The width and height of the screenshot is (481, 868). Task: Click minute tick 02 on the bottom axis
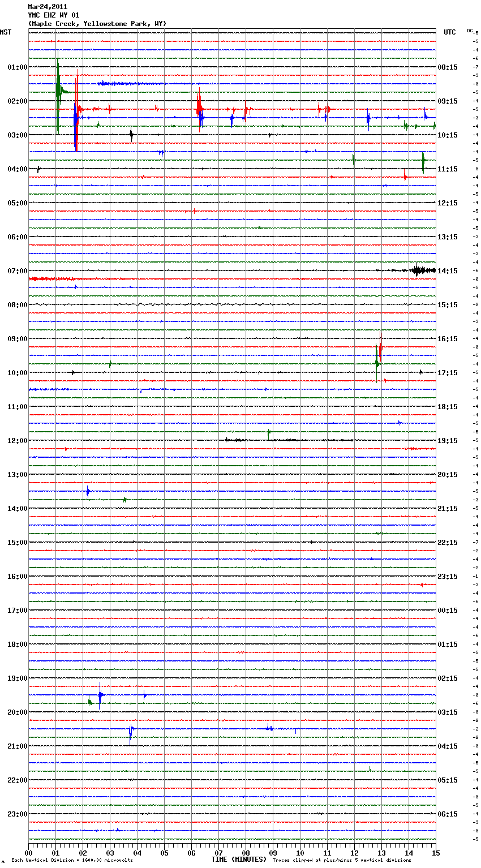click(83, 853)
